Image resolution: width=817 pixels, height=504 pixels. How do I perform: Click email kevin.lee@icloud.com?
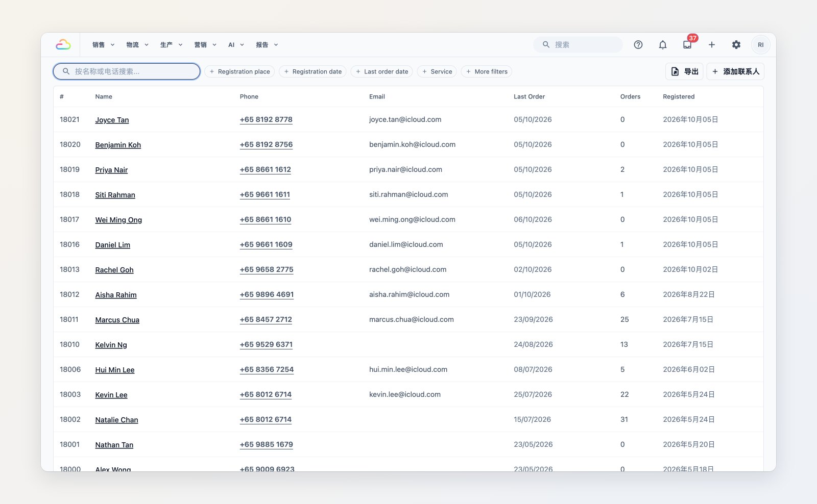point(405,394)
